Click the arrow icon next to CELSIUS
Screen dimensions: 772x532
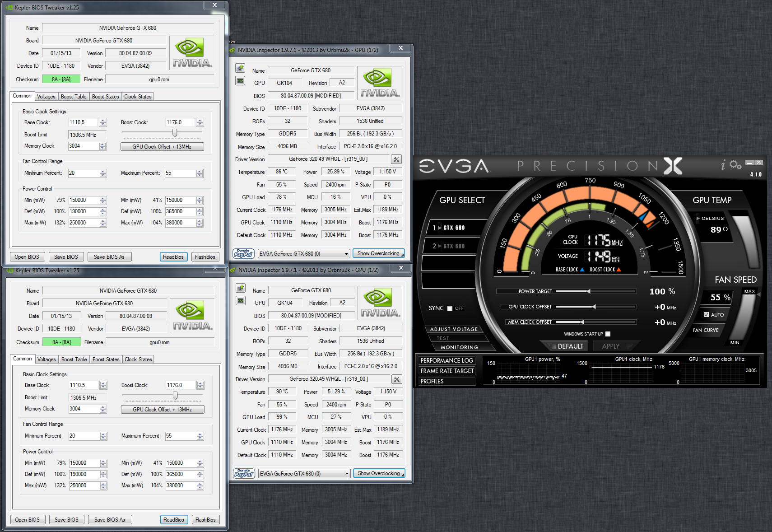click(698, 218)
